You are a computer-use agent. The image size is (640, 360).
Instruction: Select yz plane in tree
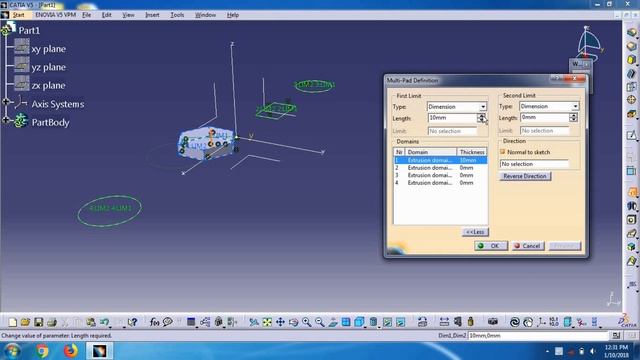point(48,67)
